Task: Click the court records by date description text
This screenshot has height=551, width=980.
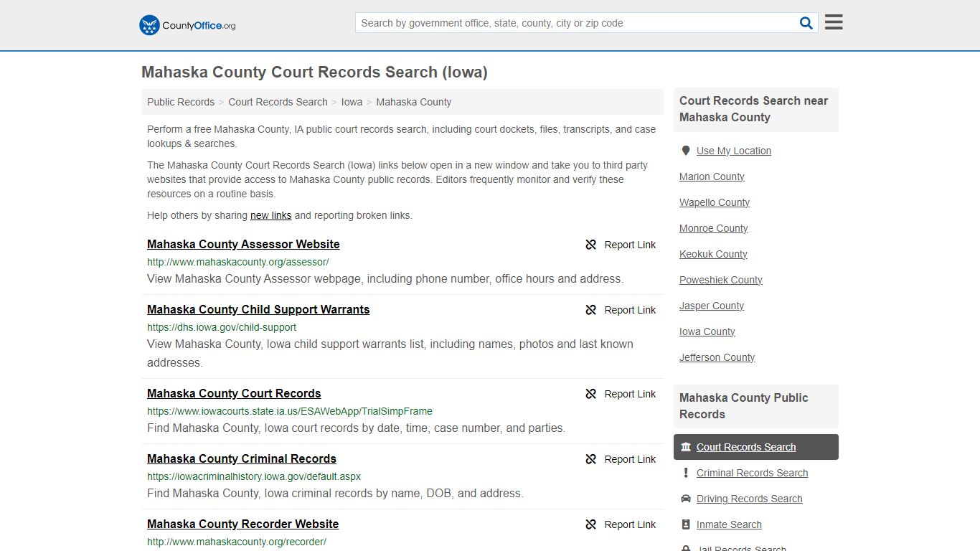Action: click(x=356, y=428)
